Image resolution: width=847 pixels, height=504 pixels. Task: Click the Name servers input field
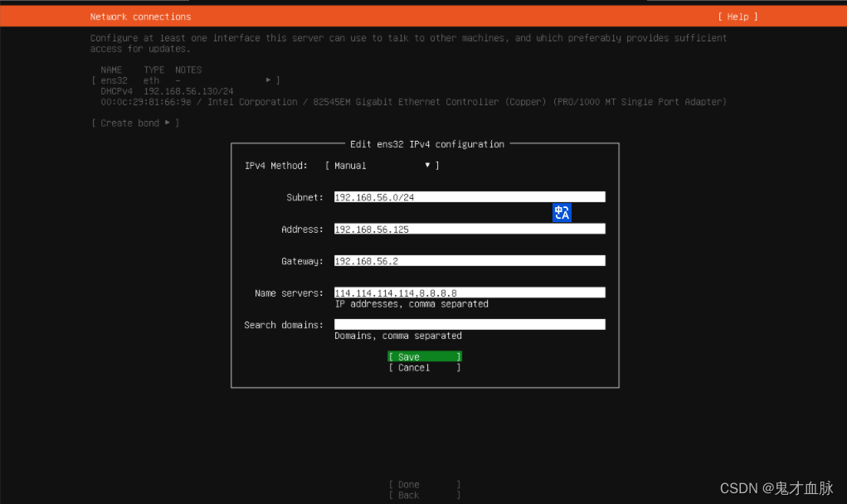tap(469, 292)
